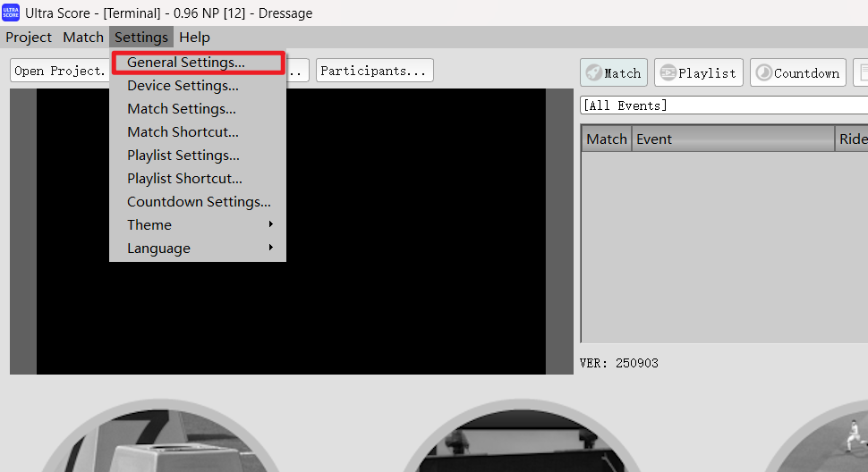Screen dimensions: 868x472
Task: Open Countdown Settings menu item
Action: (199, 202)
